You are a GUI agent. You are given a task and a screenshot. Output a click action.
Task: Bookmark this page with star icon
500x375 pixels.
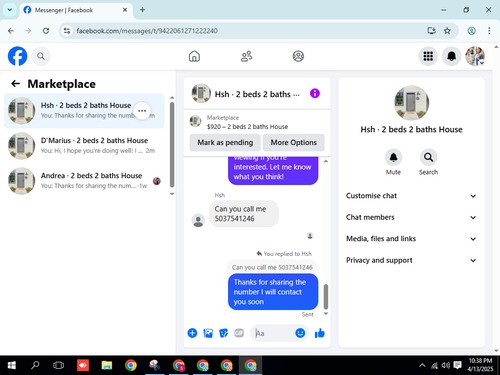point(447,31)
